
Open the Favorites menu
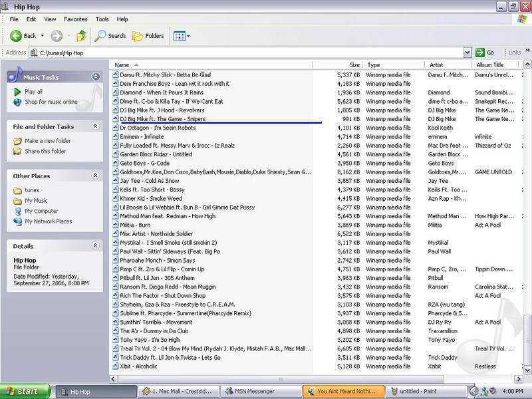point(76,19)
